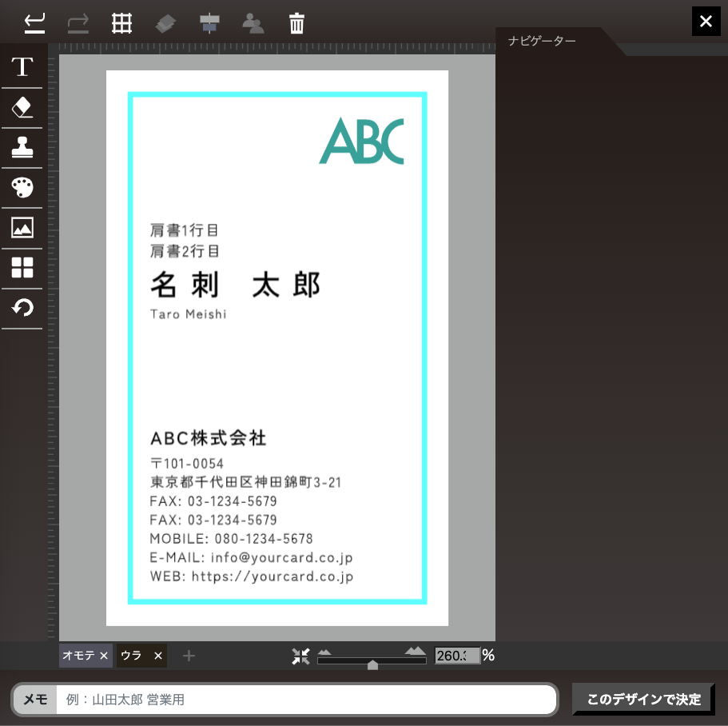Select the Eraser tool
728x726 pixels.
pyautogui.click(x=22, y=107)
